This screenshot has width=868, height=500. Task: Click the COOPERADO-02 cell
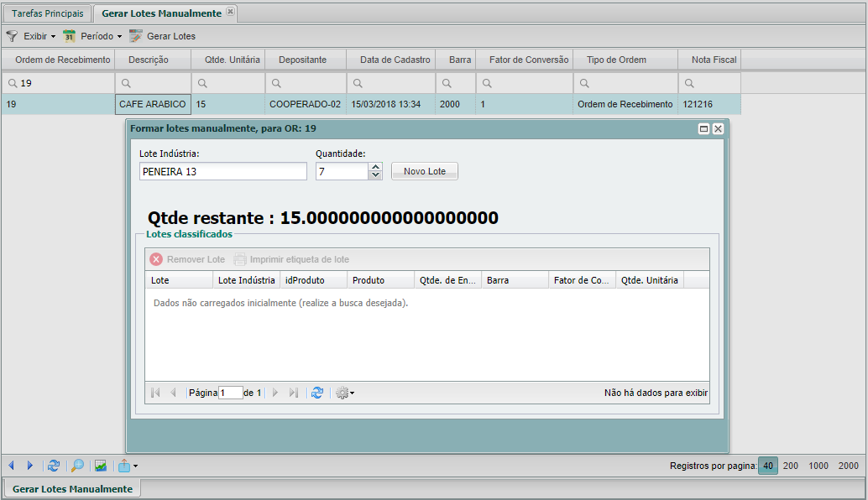(306, 104)
